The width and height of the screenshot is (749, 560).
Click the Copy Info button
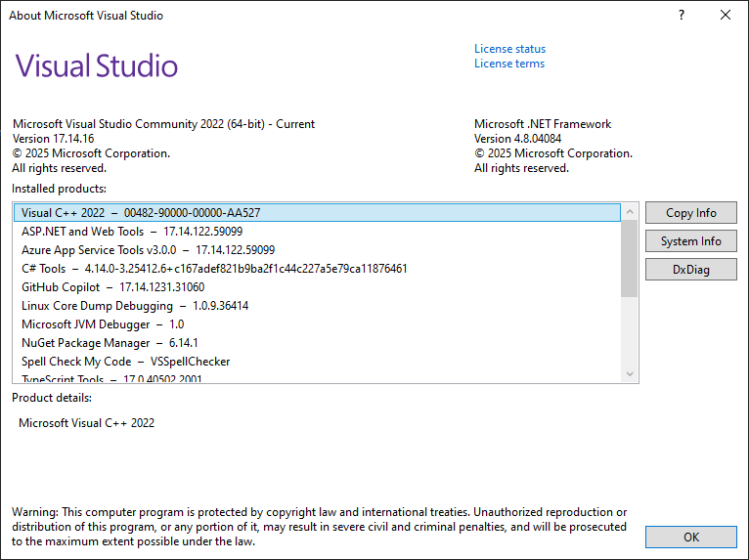tap(690, 212)
